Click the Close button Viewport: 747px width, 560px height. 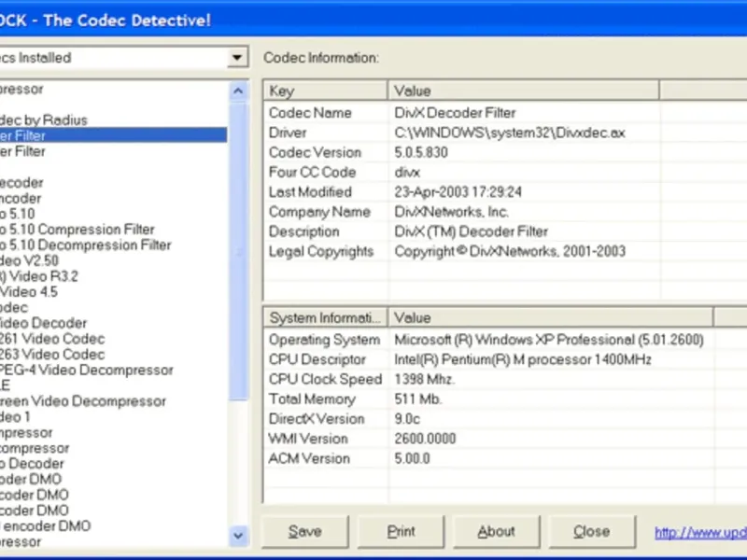click(592, 531)
